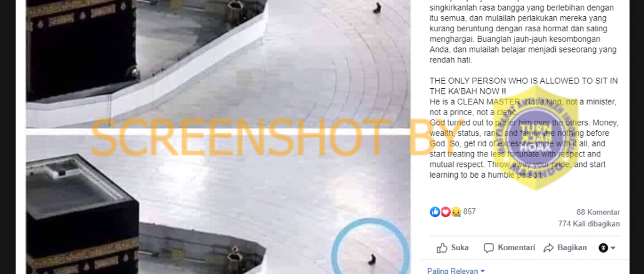644x274 pixels.
Task: Click the red heart reaction icon
Action: tap(445, 212)
